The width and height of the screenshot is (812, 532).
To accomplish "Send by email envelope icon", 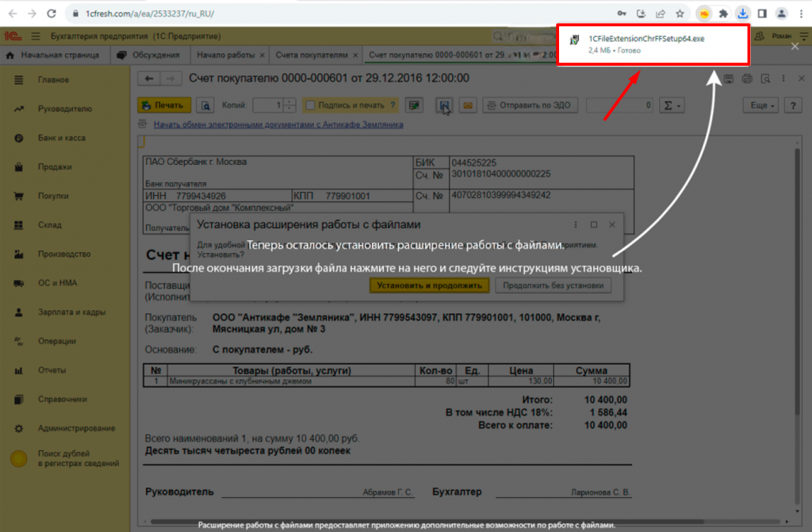I will click(x=468, y=105).
